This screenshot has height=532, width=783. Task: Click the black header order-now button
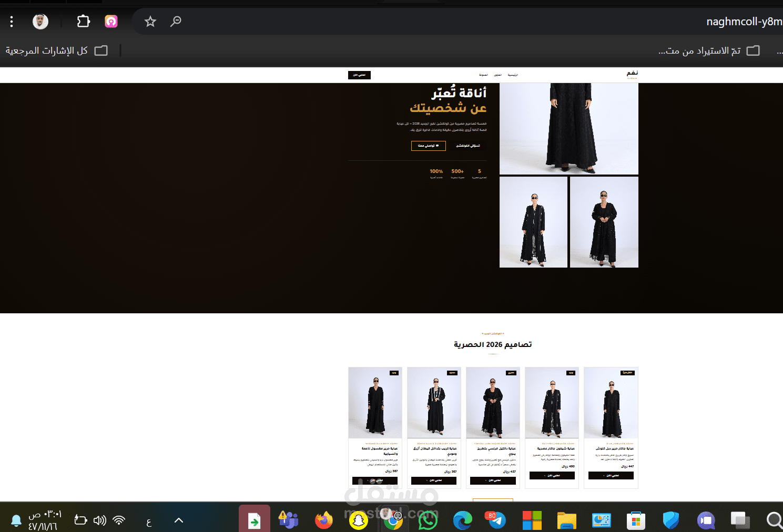[359, 75]
